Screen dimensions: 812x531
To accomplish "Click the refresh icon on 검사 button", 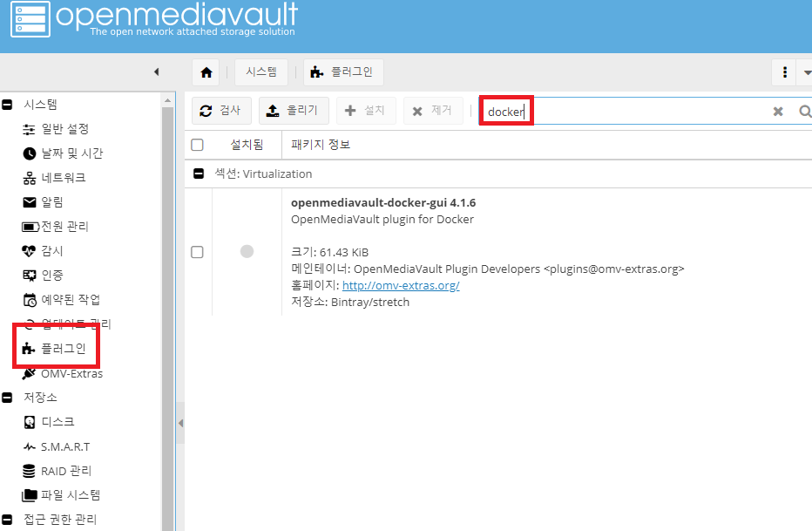I will pos(206,111).
